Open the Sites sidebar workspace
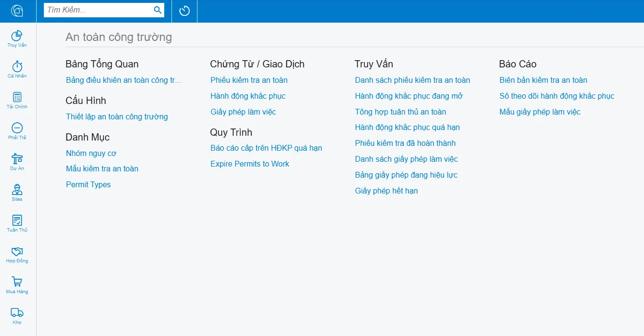 tap(17, 193)
